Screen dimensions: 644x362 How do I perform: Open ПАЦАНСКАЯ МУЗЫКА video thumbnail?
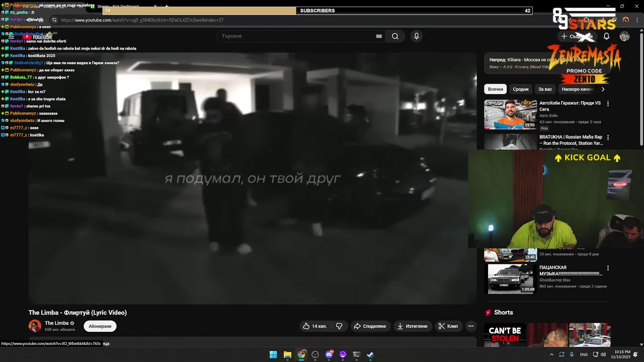point(511,279)
